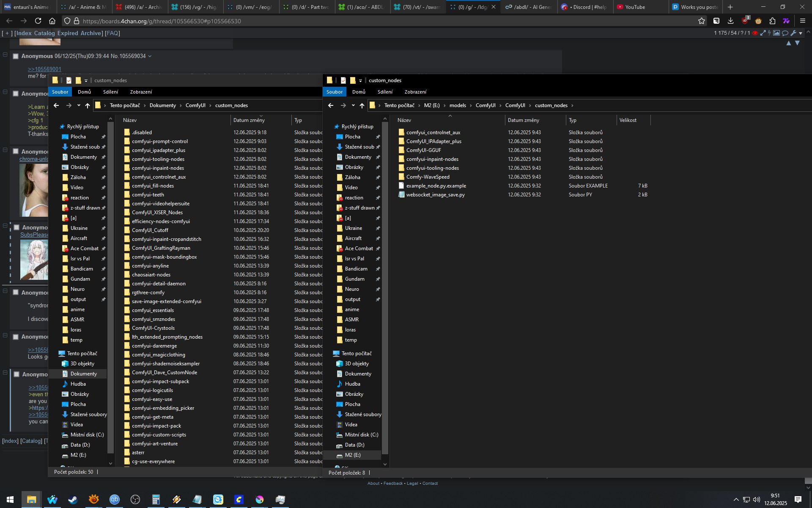
Task: Bookmark this page with star icon
Action: (x=702, y=21)
